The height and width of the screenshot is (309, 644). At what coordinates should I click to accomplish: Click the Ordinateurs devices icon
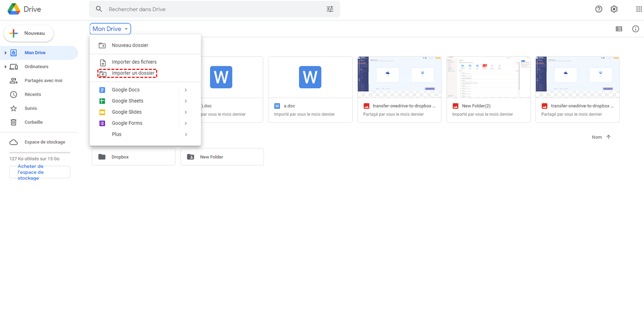(14, 66)
